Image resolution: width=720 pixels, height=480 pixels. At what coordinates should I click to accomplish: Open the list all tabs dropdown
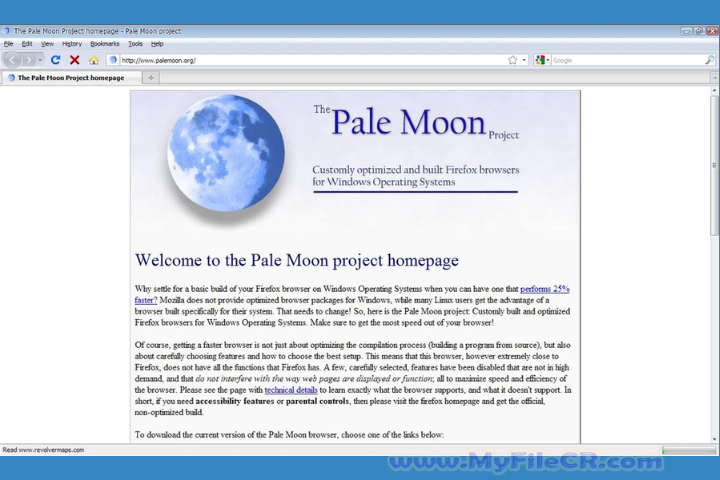[x=714, y=78]
